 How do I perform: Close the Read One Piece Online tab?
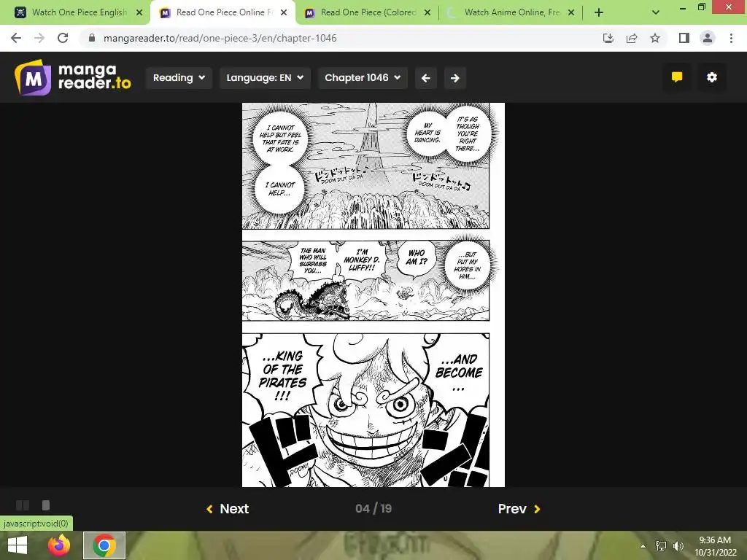coord(284,13)
